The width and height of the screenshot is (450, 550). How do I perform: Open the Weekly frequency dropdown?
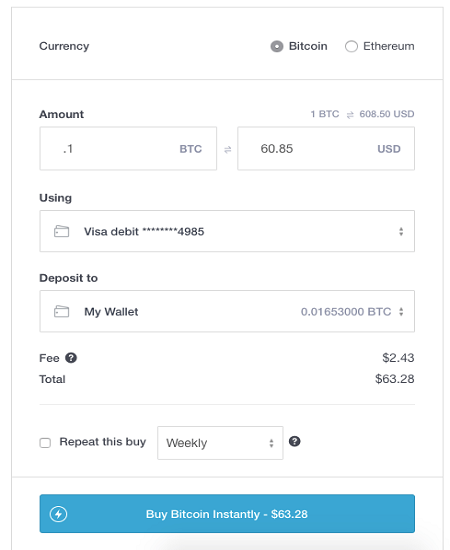(x=220, y=443)
